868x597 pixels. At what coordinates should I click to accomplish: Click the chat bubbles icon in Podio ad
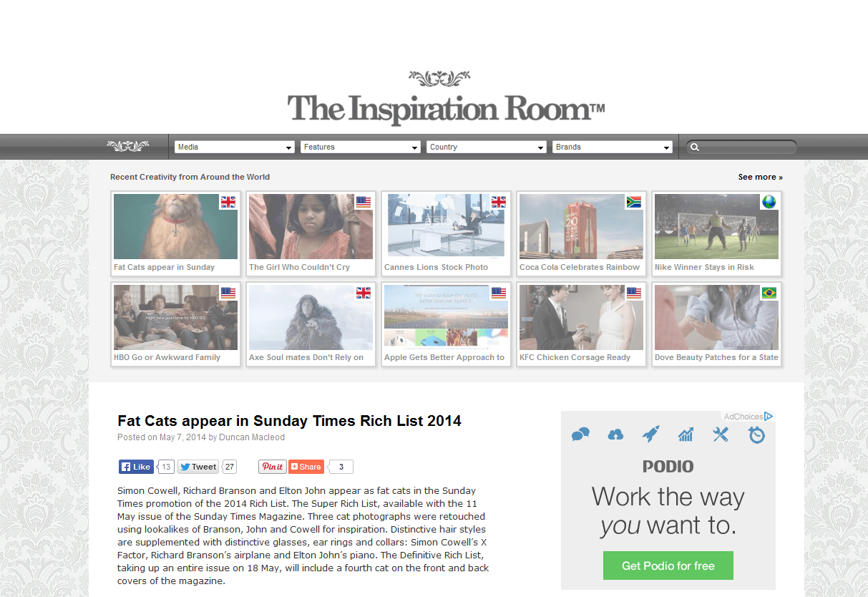click(x=580, y=435)
